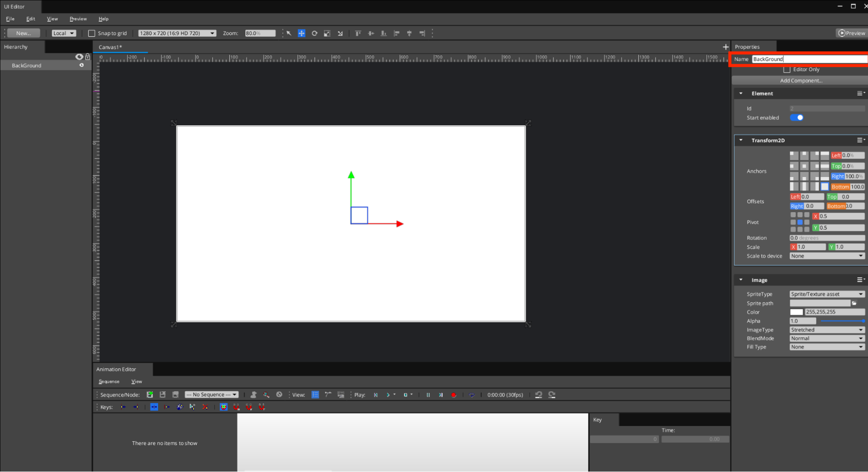The width and height of the screenshot is (868, 472).
Task: Open the Fill Type dropdown
Action: pos(827,347)
